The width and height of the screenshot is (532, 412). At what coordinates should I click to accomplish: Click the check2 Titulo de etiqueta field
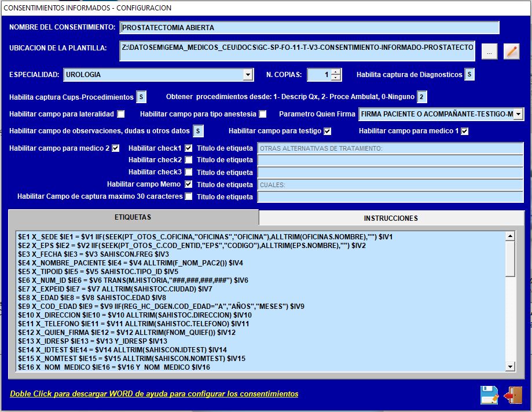[x=391, y=160]
